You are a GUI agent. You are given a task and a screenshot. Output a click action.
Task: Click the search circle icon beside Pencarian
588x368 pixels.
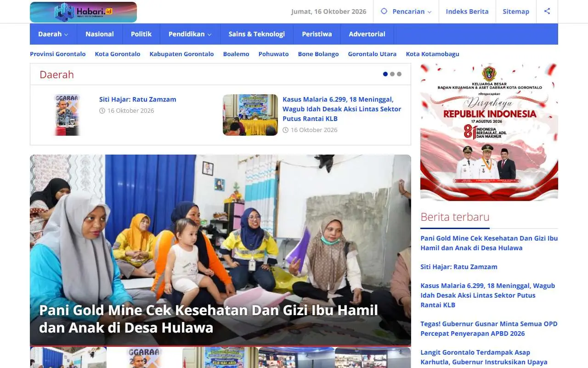[x=384, y=11]
